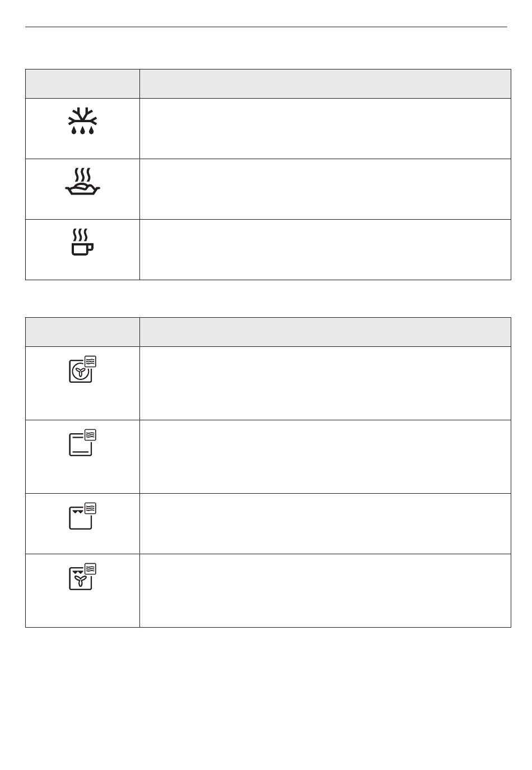Select the description cell beside the grill plus fan icon
The width and height of the screenshot is (532, 770).
coord(325,591)
